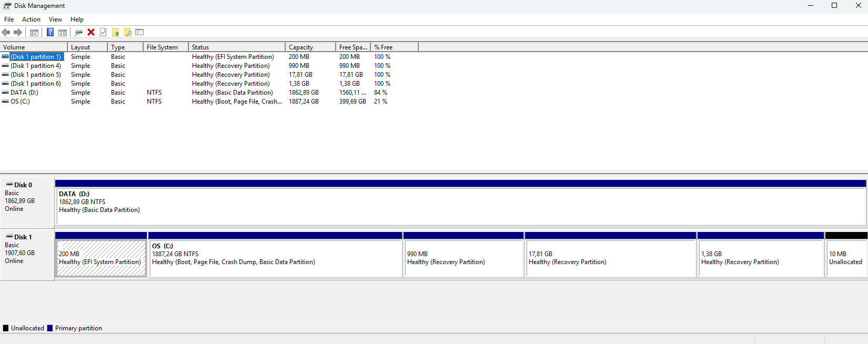Click the 1862,89 GB capacity cell
This screenshot has height=344, width=868.
[304, 93]
